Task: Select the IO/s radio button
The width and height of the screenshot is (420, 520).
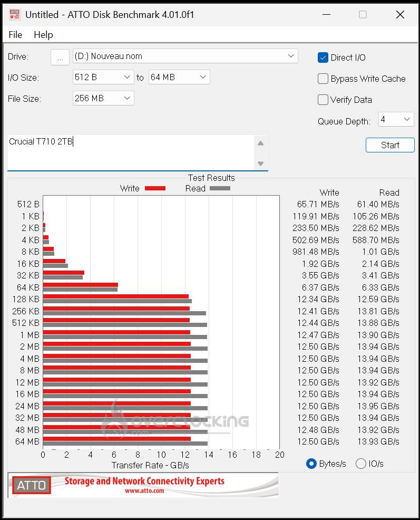Action: click(x=361, y=464)
